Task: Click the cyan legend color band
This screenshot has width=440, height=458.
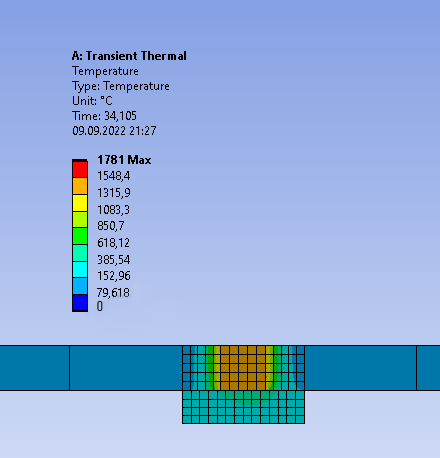Action: [x=80, y=270]
